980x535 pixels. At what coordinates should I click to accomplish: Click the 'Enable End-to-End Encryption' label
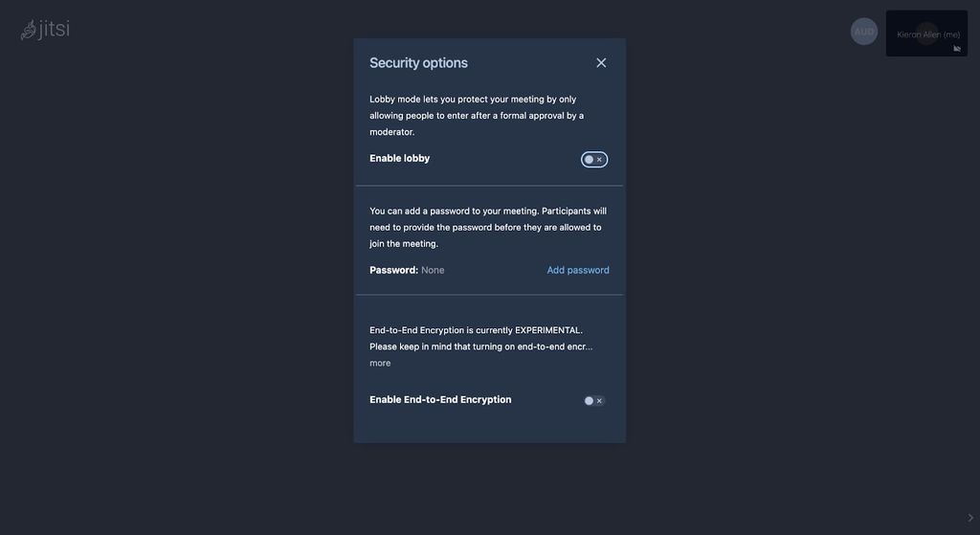pos(440,400)
